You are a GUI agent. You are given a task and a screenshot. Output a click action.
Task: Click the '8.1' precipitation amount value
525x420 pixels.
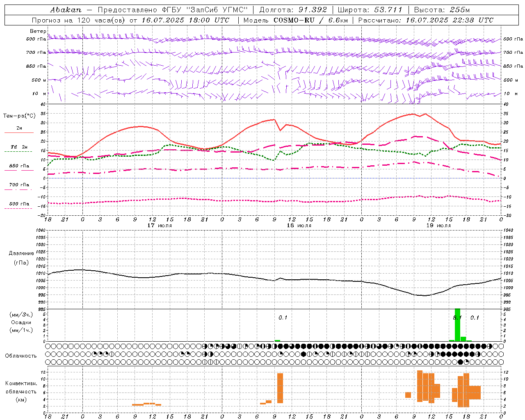(x=457, y=318)
